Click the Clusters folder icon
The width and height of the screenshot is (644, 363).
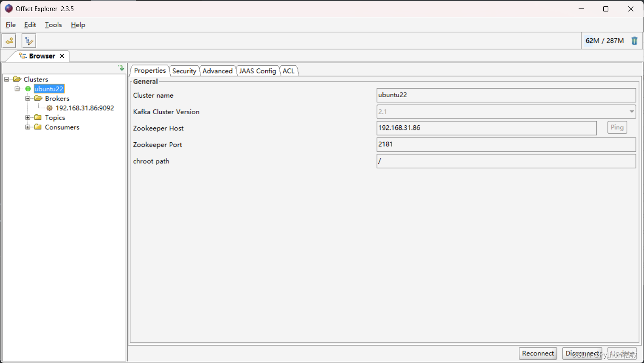[x=17, y=79]
